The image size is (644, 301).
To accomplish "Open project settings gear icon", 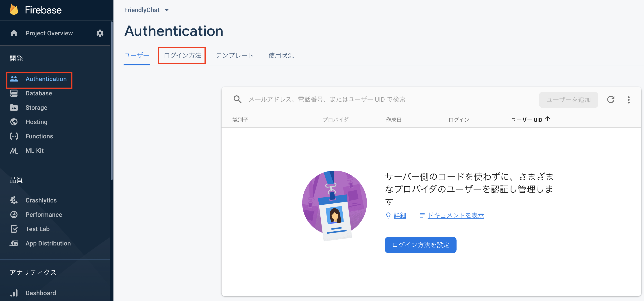I will click(100, 33).
